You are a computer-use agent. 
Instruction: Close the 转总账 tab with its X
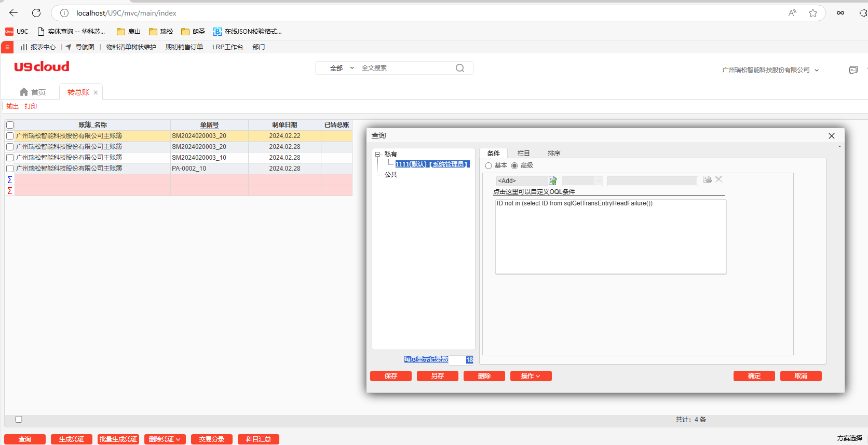click(96, 93)
